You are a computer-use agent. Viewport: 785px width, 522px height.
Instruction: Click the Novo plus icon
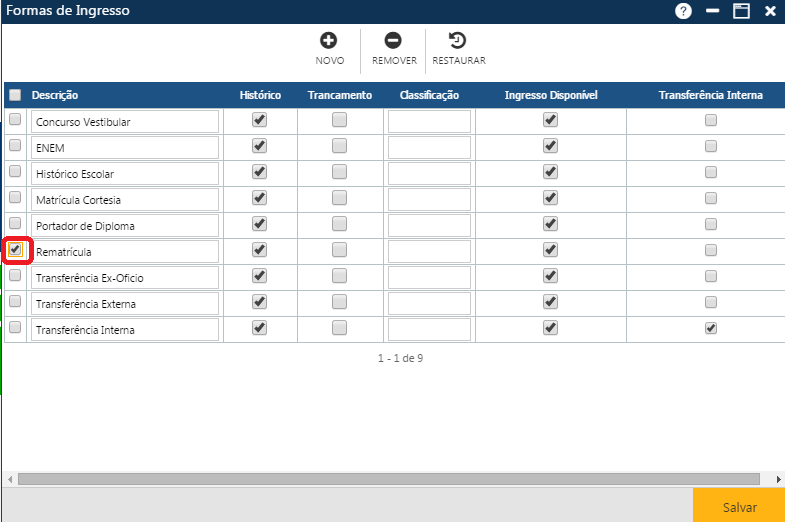click(329, 41)
